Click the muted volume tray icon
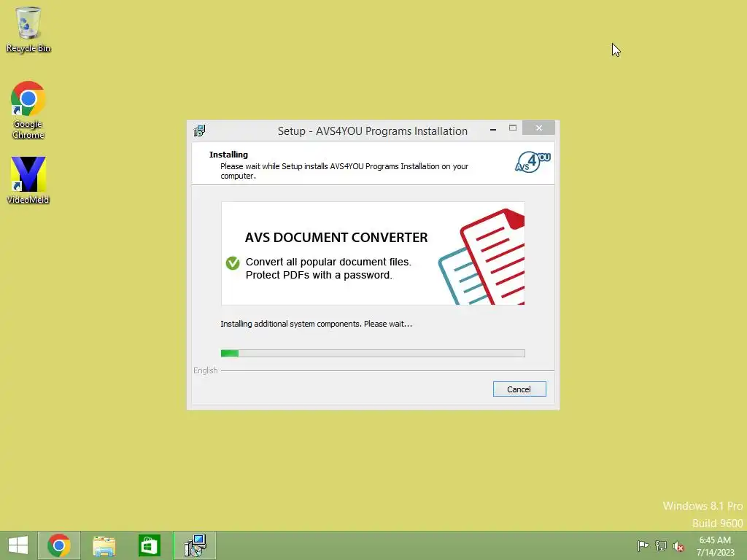This screenshot has width=747, height=560. coord(678,546)
